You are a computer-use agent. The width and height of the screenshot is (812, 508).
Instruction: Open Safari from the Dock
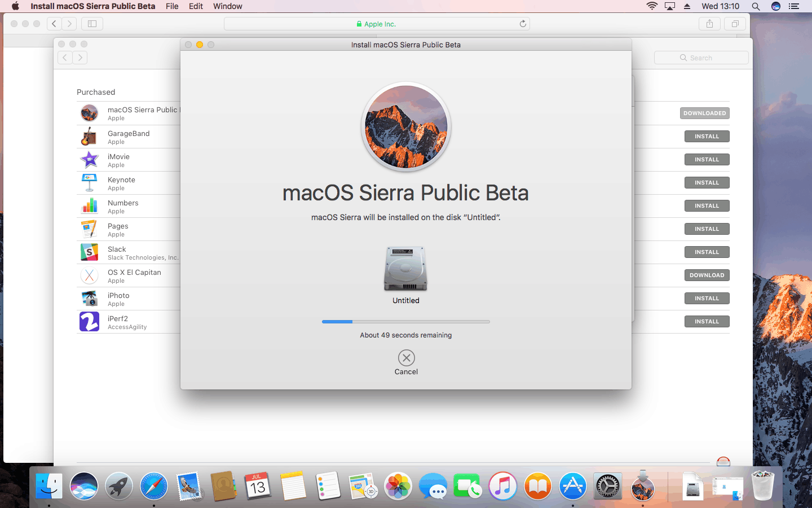click(154, 486)
